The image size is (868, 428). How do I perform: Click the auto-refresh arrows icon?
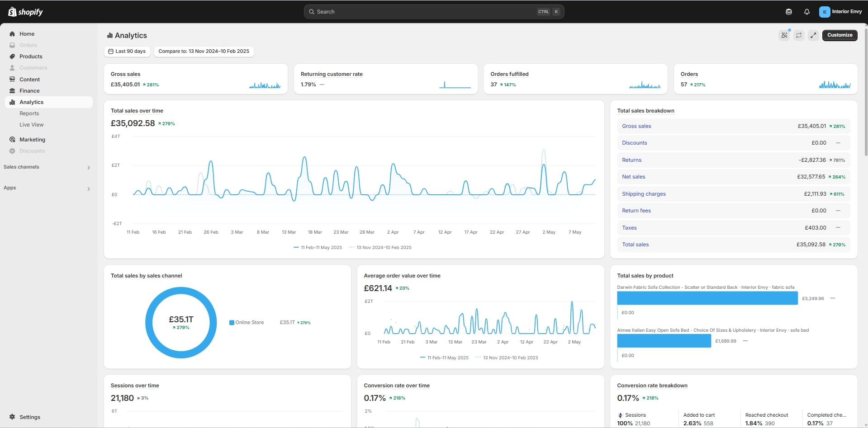(x=799, y=35)
